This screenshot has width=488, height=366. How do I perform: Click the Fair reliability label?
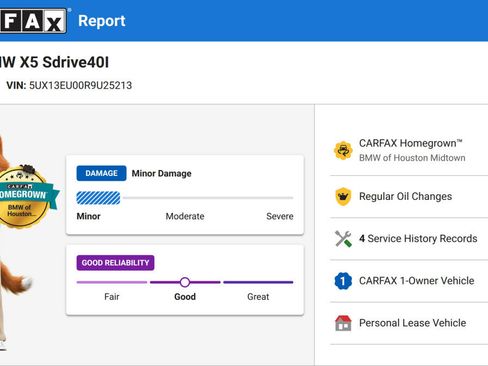pos(112,297)
